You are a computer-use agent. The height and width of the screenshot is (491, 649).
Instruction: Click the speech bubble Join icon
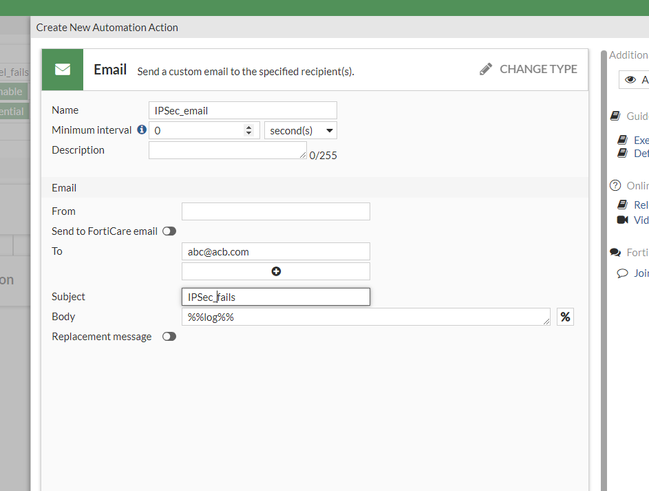[622, 273]
